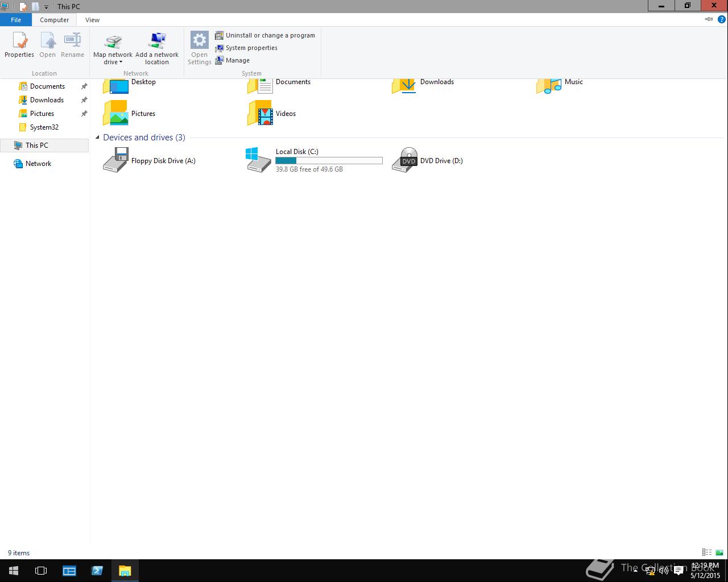Select the Music folder icon

(549, 85)
